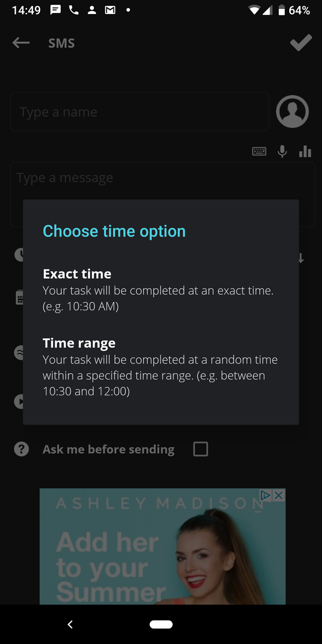Open the help icon next to Ask me before sending

pos(21,449)
